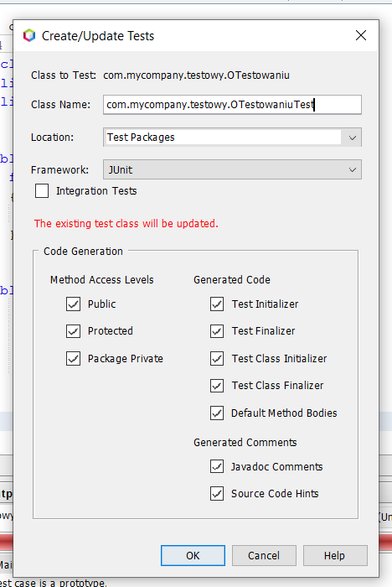Toggle the Test Class Finalizer checkbox
Screen dimensions: 392x587
tap(217, 386)
